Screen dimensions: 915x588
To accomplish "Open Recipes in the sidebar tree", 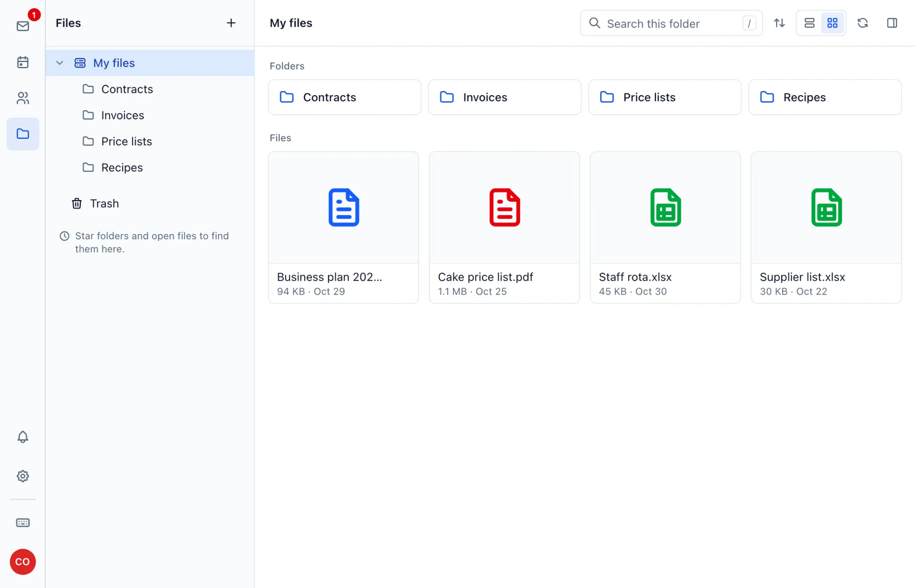I will (x=150, y=167).
